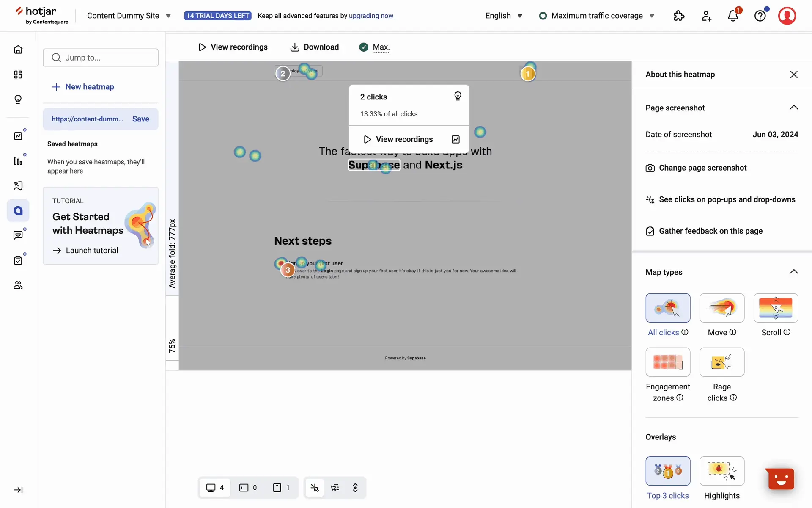Image resolution: width=812 pixels, height=508 pixels.
Task: Switch to the Scroll map type
Action: pyautogui.click(x=775, y=308)
